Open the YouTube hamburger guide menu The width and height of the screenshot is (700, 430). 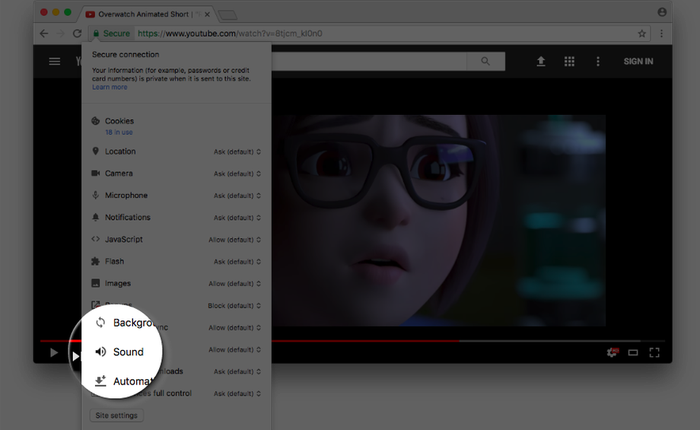pos(54,61)
